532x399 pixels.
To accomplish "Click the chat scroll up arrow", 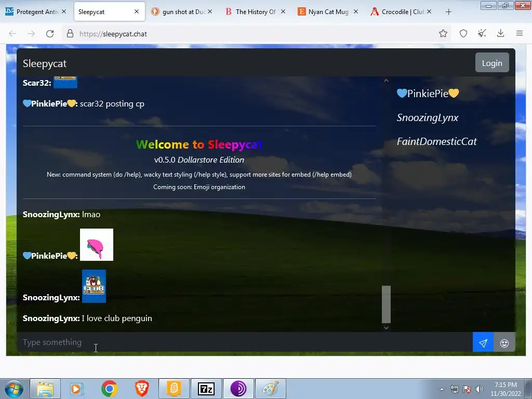I will (386, 81).
